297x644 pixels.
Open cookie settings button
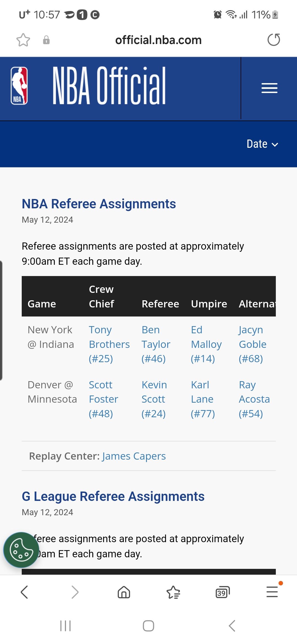[21, 550]
